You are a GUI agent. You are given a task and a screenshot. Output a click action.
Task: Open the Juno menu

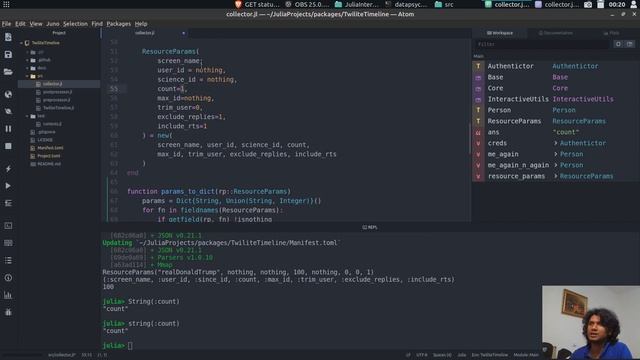[52, 24]
